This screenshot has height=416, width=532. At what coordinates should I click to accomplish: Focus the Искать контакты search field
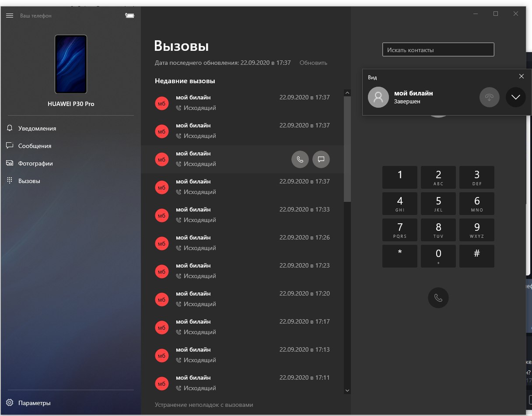coord(438,50)
